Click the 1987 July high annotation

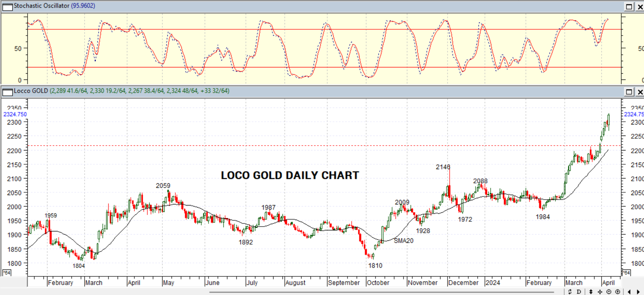[268, 208]
